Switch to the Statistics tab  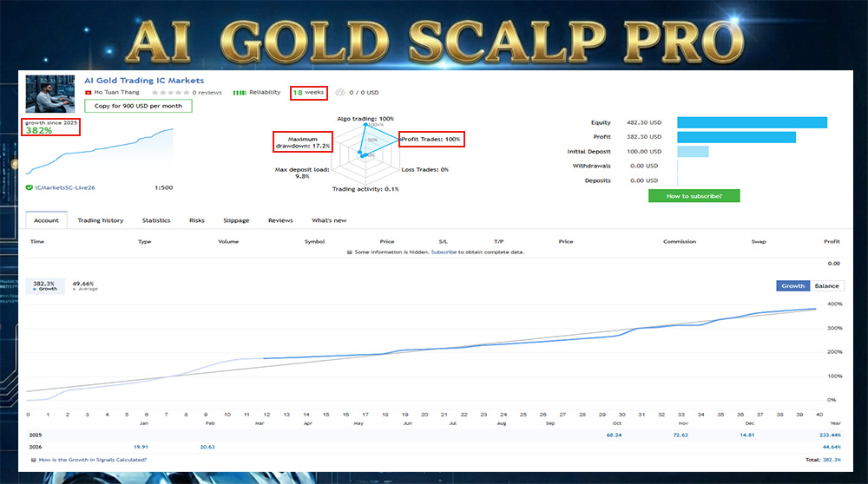click(156, 220)
